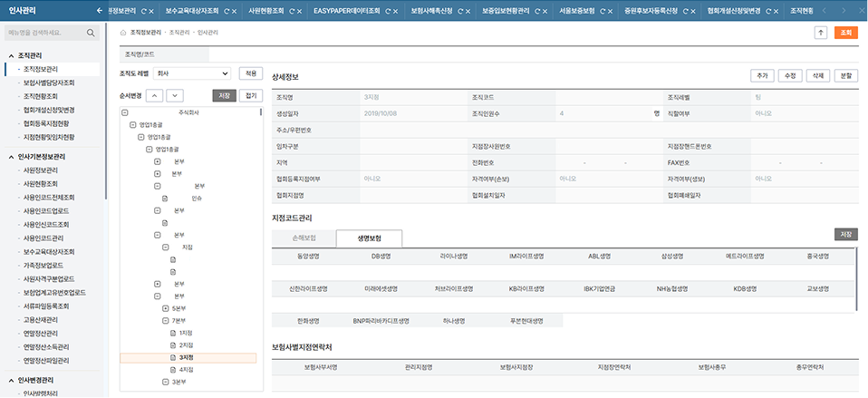Viewport: 868px width, 398px height.
Task: Collapse the 주식회사 root node
Action: 125,112
